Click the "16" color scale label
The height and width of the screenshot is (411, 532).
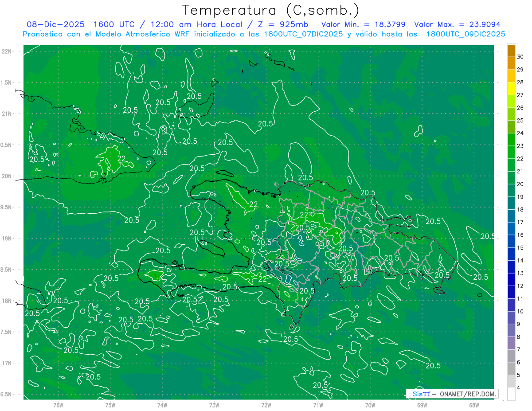(x=520, y=235)
